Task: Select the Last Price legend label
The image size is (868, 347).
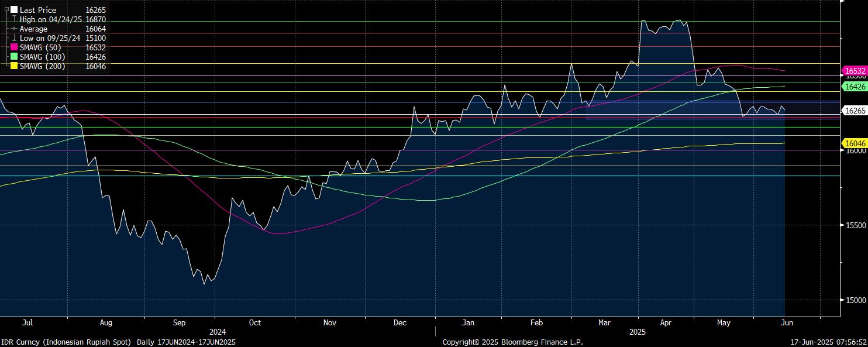Action: tap(38, 10)
